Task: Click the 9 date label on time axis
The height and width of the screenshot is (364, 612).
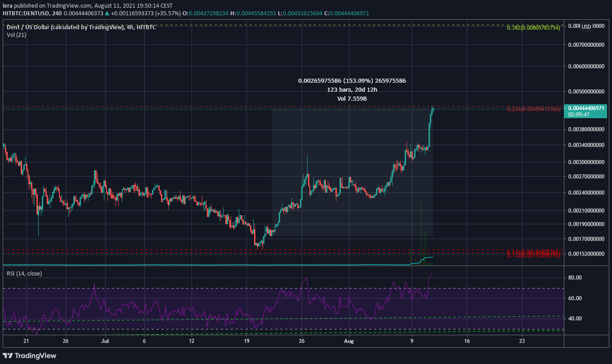Action: click(412, 341)
